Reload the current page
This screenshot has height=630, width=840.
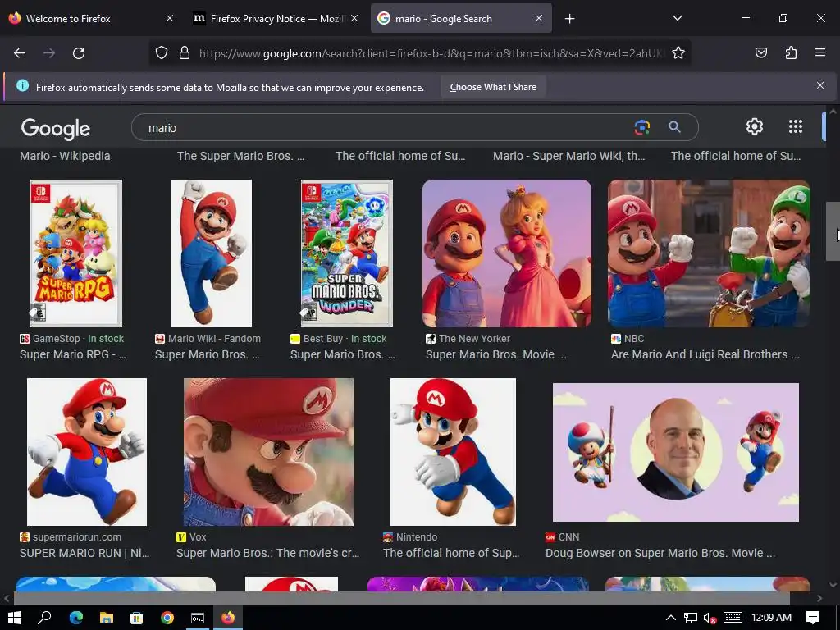coord(79,53)
